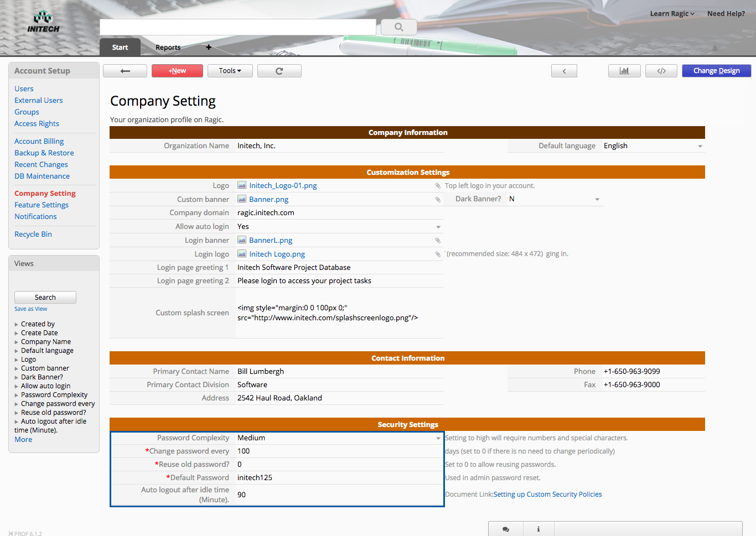
Task: Click the Save as View link
Action: pyautogui.click(x=31, y=309)
